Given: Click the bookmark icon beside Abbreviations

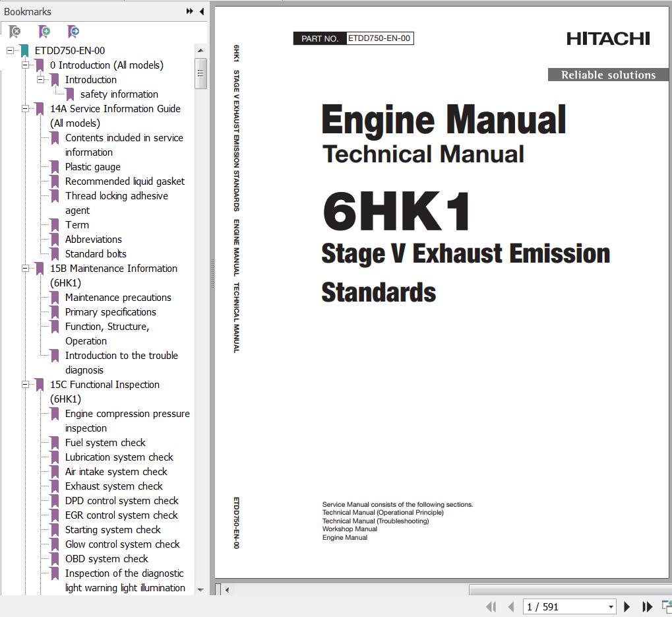Looking at the screenshot, I should tap(55, 240).
